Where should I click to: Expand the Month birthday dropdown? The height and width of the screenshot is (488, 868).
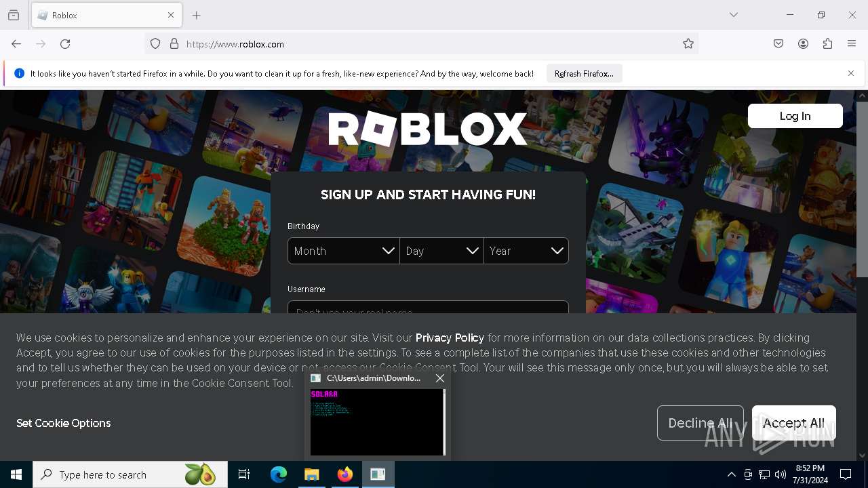click(344, 251)
